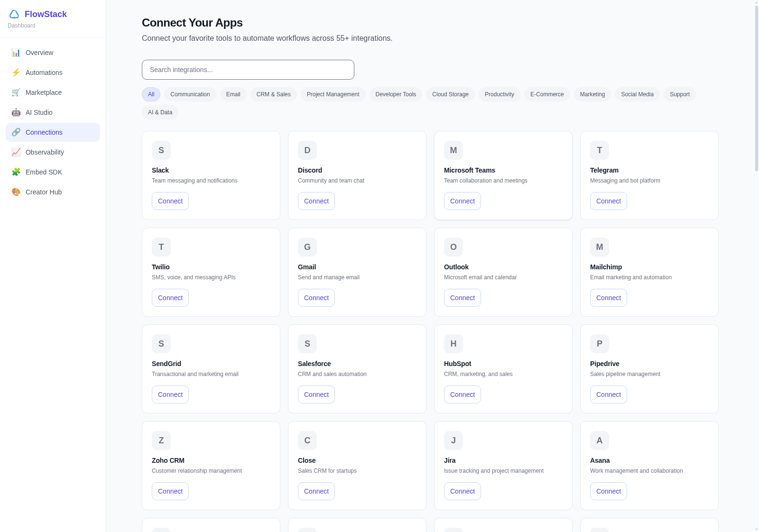Connect the Telegram integration
The height and width of the screenshot is (532, 759).
[609, 201]
